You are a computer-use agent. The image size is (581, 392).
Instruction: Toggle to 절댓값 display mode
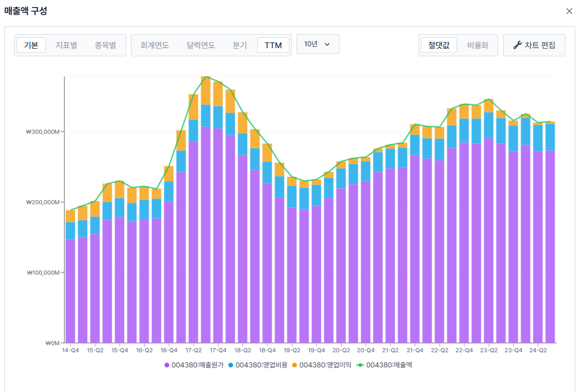click(439, 45)
